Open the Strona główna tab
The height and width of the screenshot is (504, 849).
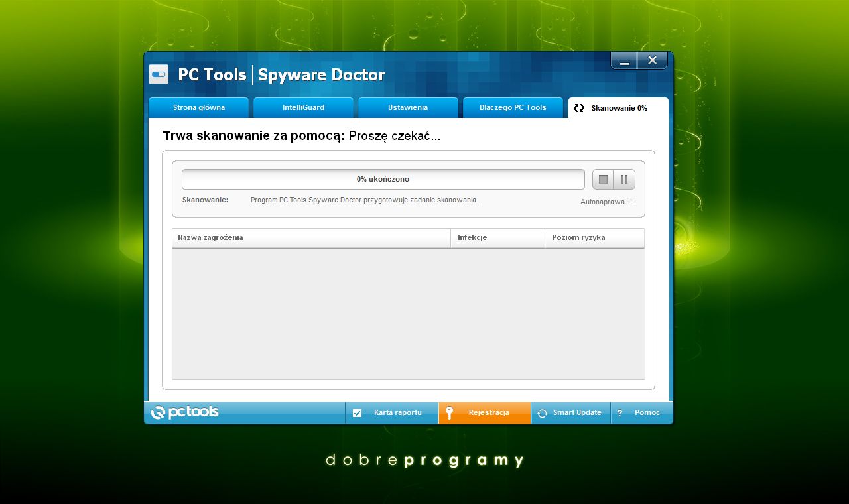click(x=199, y=107)
